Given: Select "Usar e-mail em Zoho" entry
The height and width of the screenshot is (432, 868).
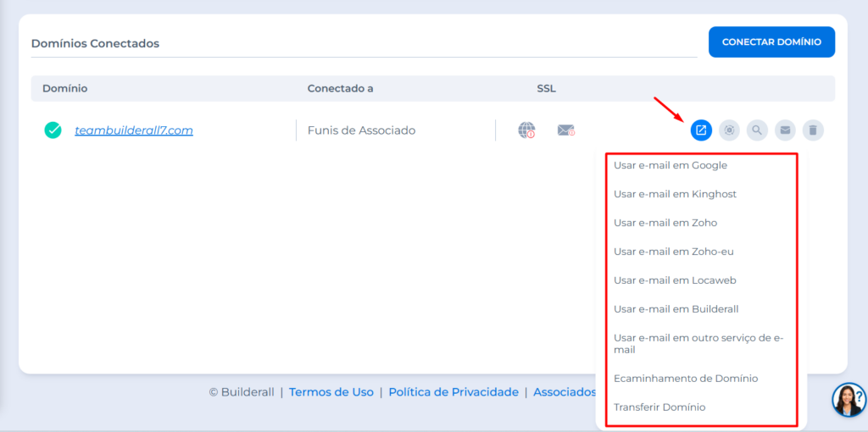Looking at the screenshot, I should 665,223.
